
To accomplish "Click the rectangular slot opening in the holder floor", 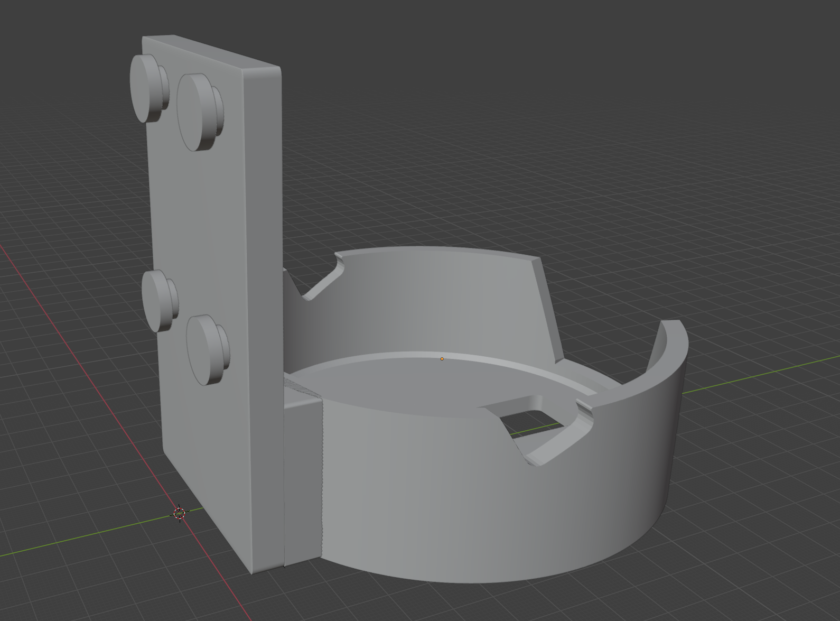I will (x=531, y=420).
